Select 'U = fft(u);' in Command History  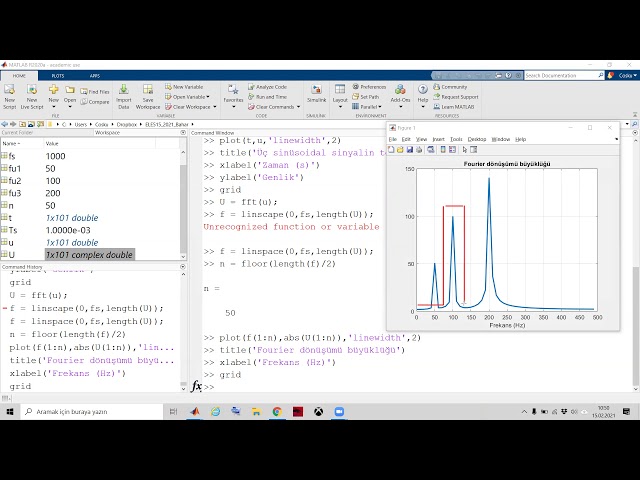point(38,295)
